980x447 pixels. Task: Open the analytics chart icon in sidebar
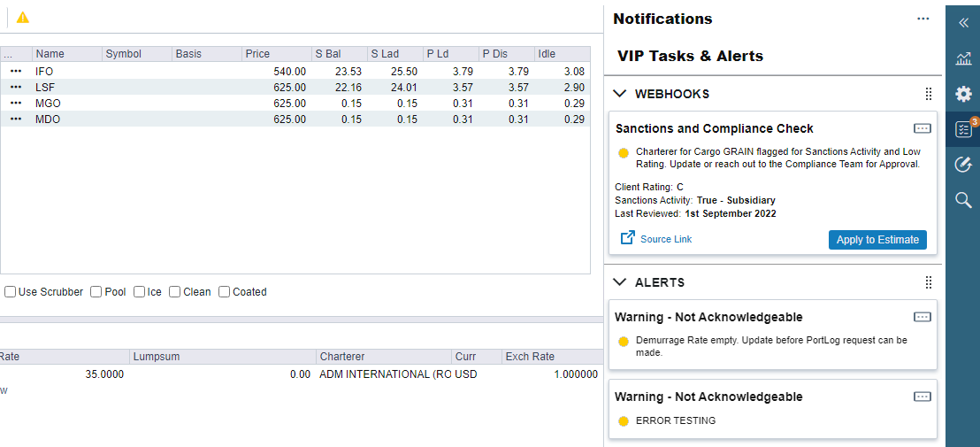pos(963,59)
